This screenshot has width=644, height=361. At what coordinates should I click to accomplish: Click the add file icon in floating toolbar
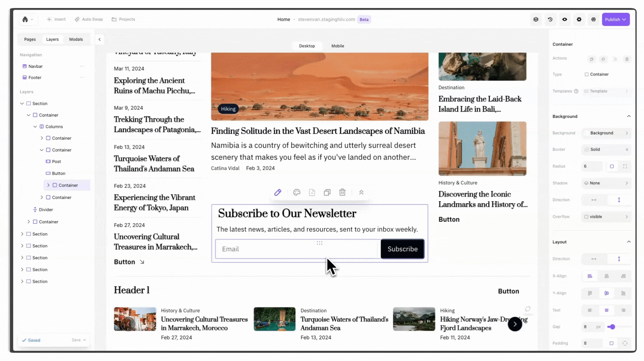click(312, 193)
